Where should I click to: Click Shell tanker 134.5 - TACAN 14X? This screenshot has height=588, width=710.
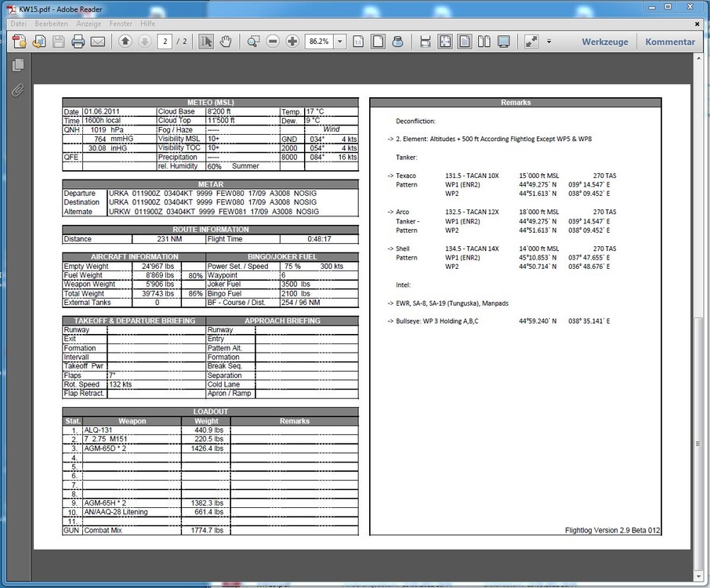[472, 249]
